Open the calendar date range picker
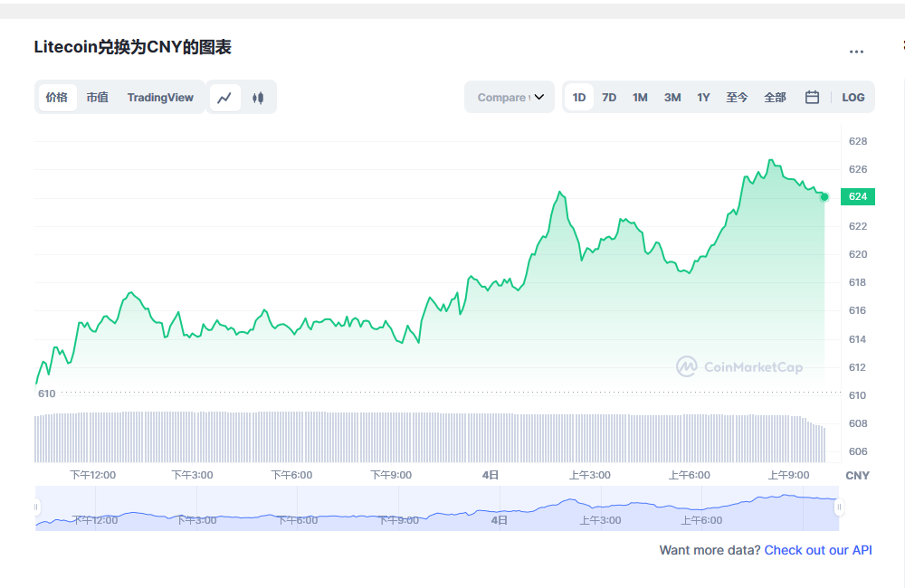The height and width of the screenshot is (588, 905). point(812,98)
